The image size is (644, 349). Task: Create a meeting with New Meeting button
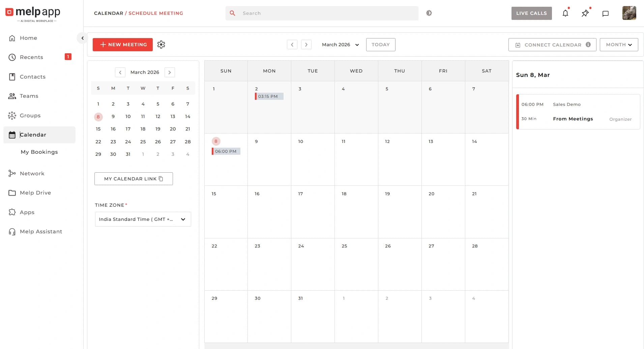click(x=122, y=44)
